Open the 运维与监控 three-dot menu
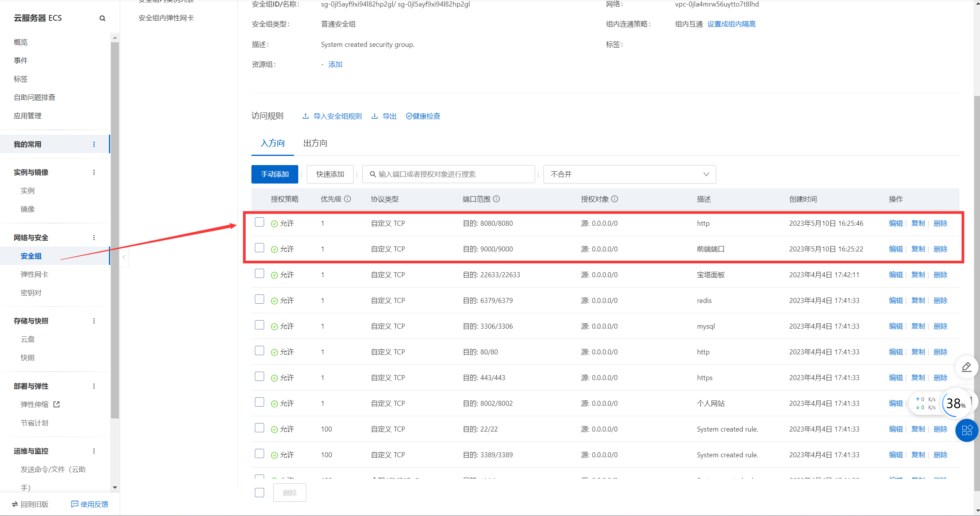 (94, 451)
